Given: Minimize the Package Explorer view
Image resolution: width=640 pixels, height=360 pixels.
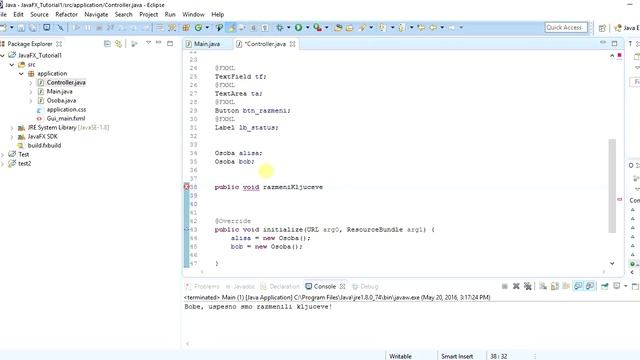Looking at the screenshot, I should pos(159,43).
